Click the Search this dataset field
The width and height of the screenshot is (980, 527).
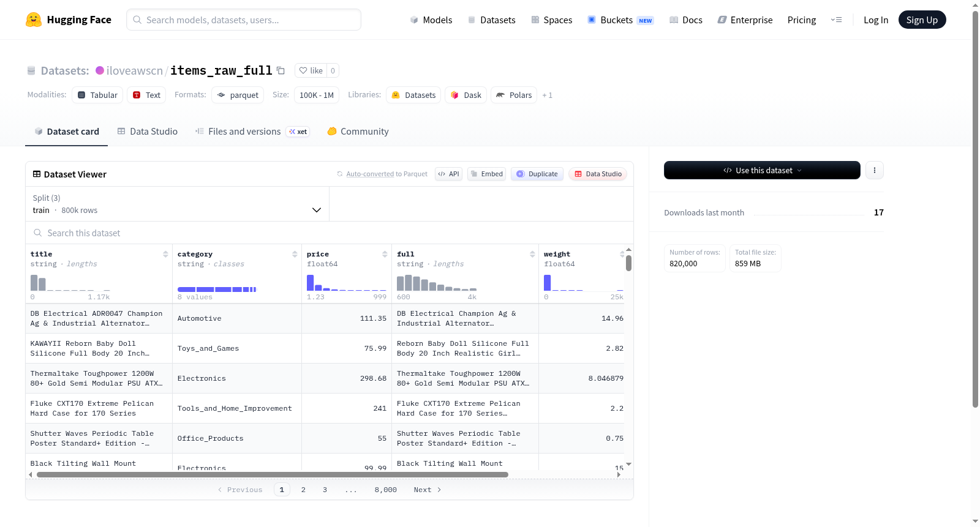click(330, 233)
